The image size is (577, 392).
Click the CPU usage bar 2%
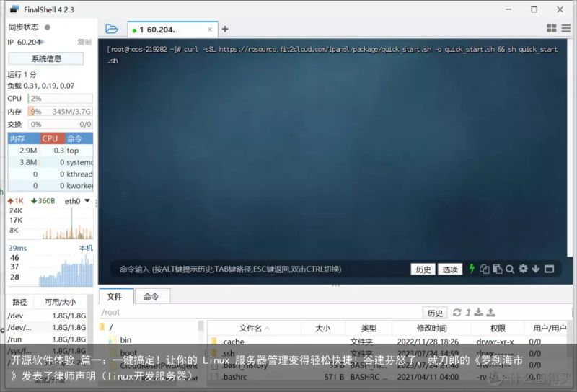[61, 98]
